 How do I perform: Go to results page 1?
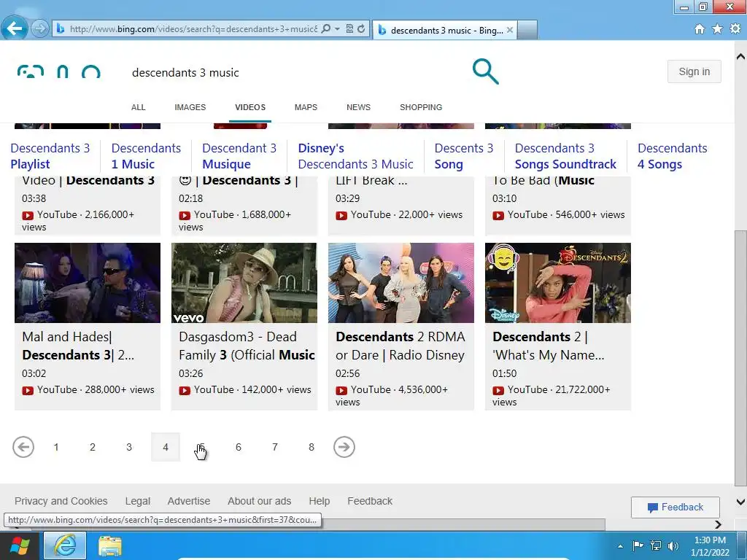56,447
